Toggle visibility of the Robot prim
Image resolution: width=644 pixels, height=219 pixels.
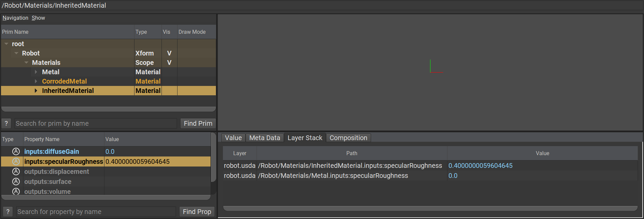pos(169,53)
